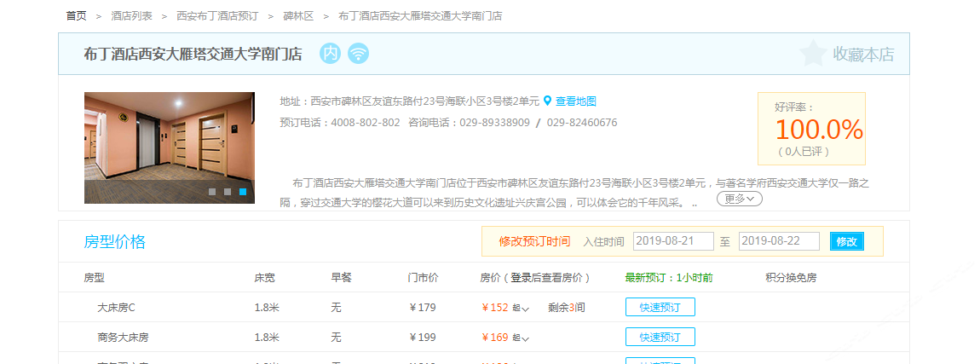Open 酒店列表 breadcrumb link
Screen dimensions: 980x364
point(131,15)
